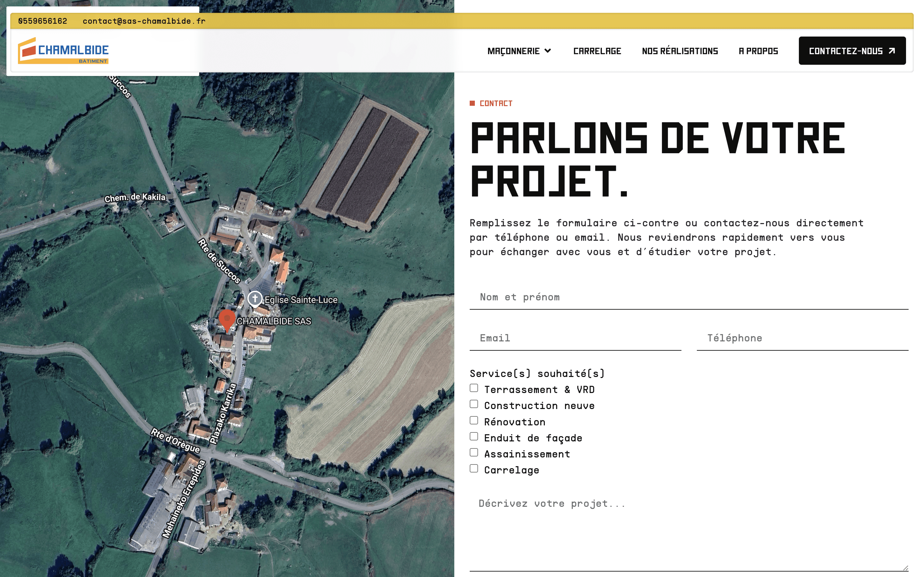924x577 pixels.
Task: Click the textarea resize handle corner
Action: pos(905,568)
